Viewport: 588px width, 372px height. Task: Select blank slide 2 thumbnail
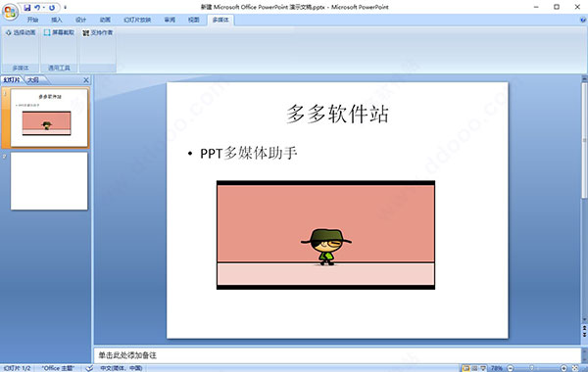(49, 181)
